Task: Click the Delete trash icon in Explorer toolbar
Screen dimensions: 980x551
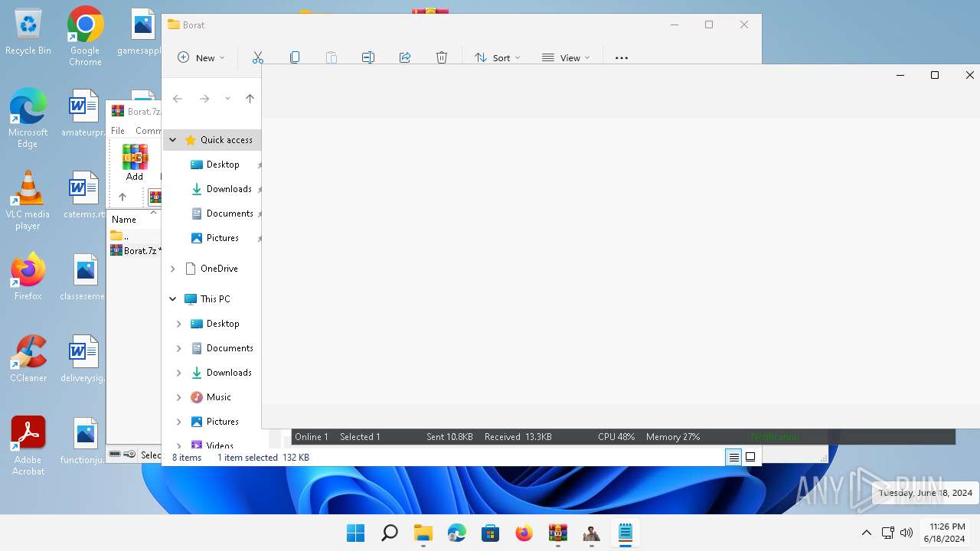Action: pyautogui.click(x=442, y=57)
